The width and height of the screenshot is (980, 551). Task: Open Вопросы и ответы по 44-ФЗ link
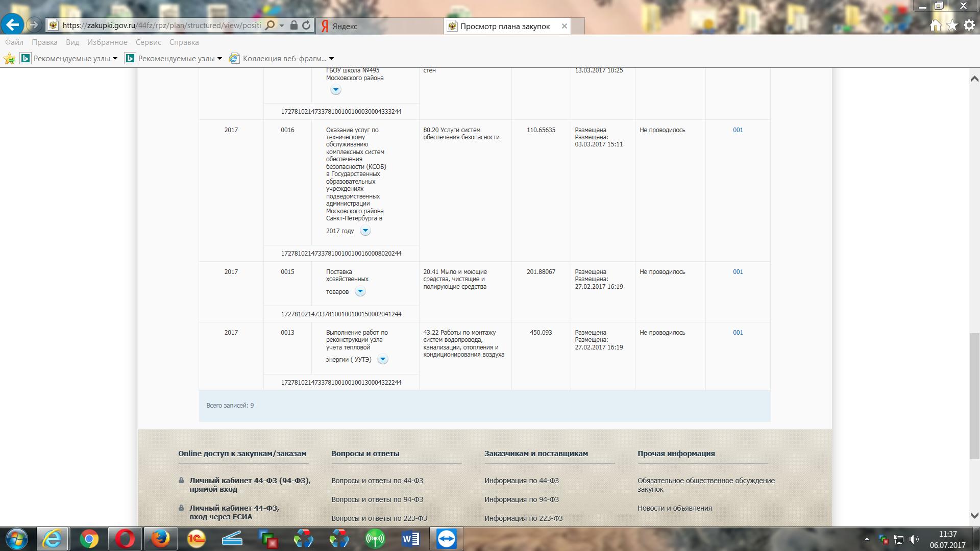tap(377, 481)
